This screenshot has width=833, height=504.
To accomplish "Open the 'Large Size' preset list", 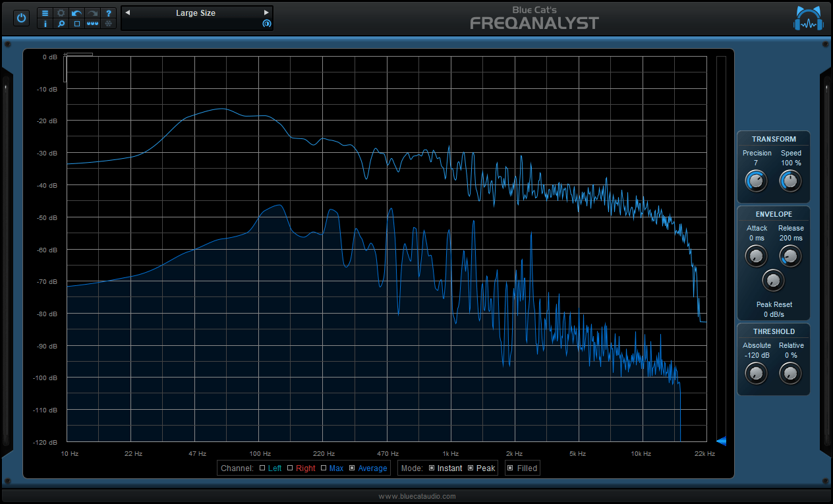I will point(196,13).
